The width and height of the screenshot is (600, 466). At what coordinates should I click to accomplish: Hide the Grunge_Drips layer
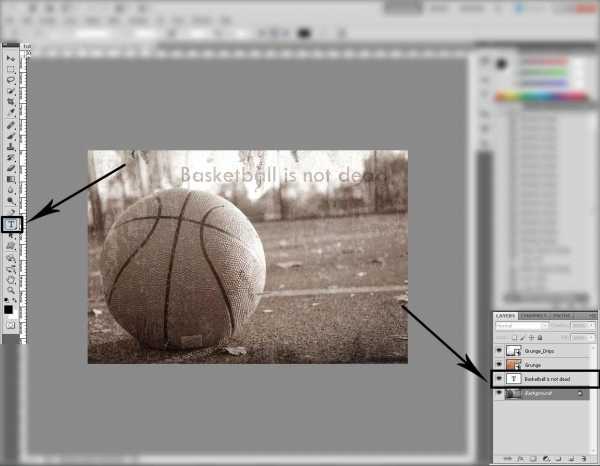tap(499, 350)
